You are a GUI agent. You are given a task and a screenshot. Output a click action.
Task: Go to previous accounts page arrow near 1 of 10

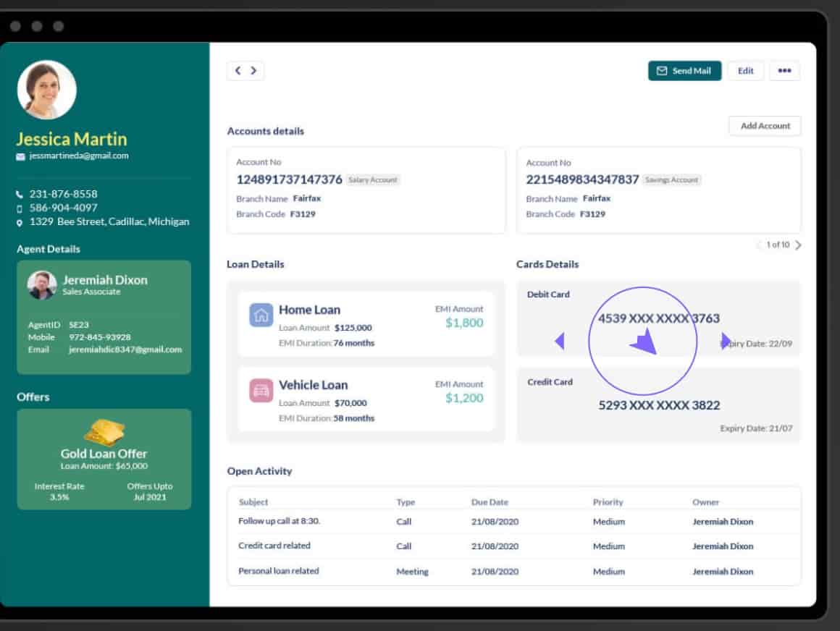pyautogui.click(x=759, y=245)
